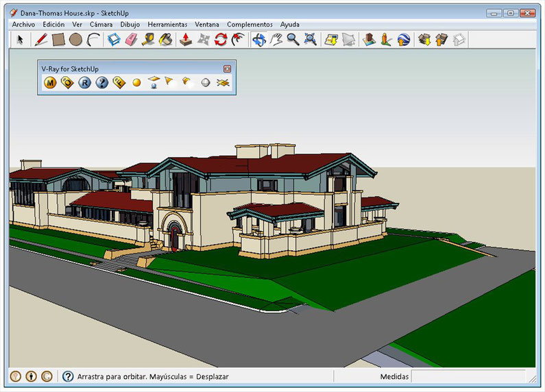Viewport: 545px width, 392px height.
Task: Open V-Ray help question mark icon
Action: pyautogui.click(x=102, y=83)
